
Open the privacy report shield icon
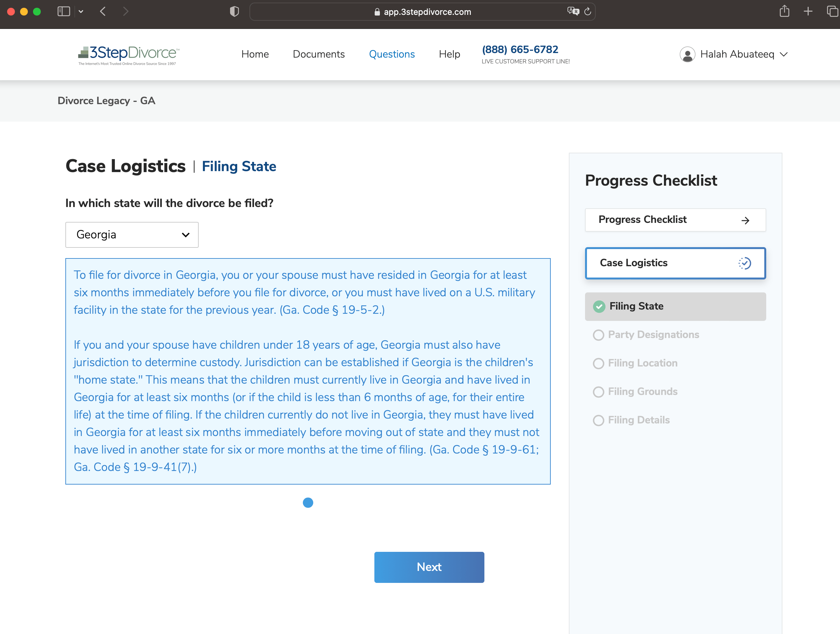point(234,11)
